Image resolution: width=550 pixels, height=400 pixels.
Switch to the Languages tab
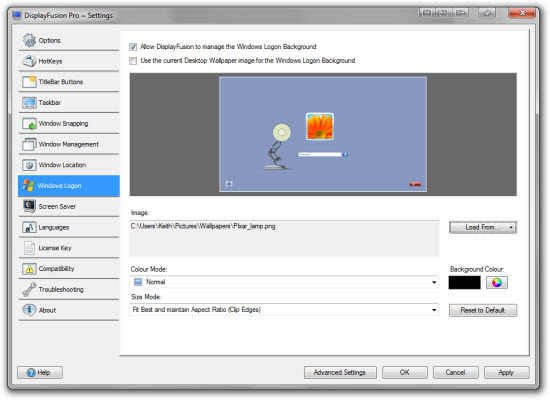click(69, 227)
